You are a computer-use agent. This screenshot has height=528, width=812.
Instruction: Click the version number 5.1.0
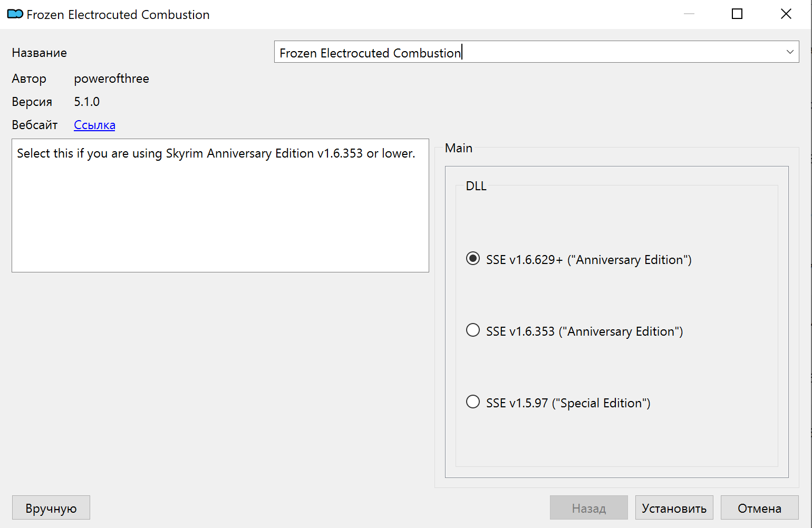coord(86,102)
